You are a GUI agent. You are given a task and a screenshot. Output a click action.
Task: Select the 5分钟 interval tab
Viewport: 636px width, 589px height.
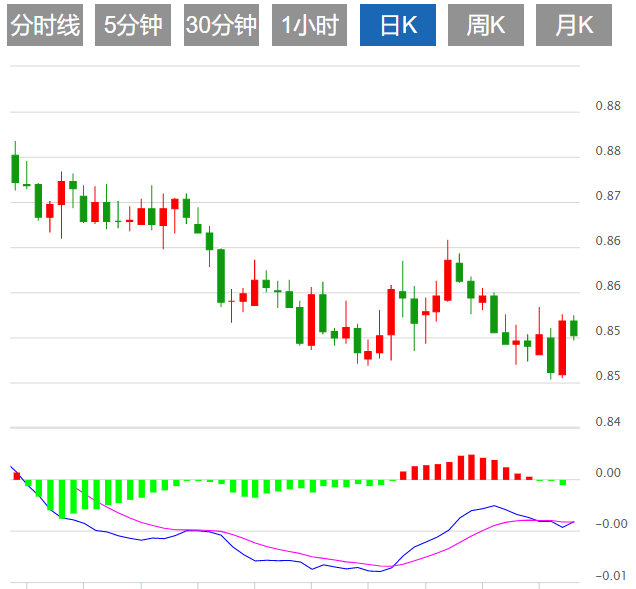click(x=133, y=25)
